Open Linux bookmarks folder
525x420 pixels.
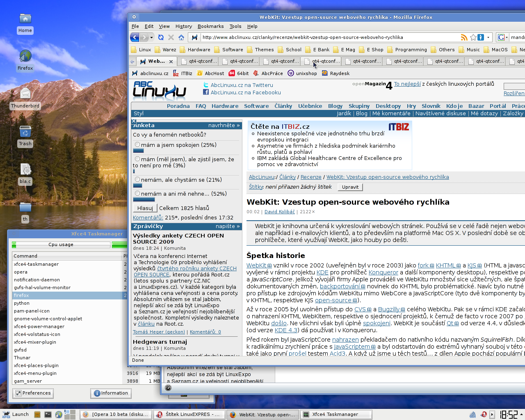click(x=141, y=50)
